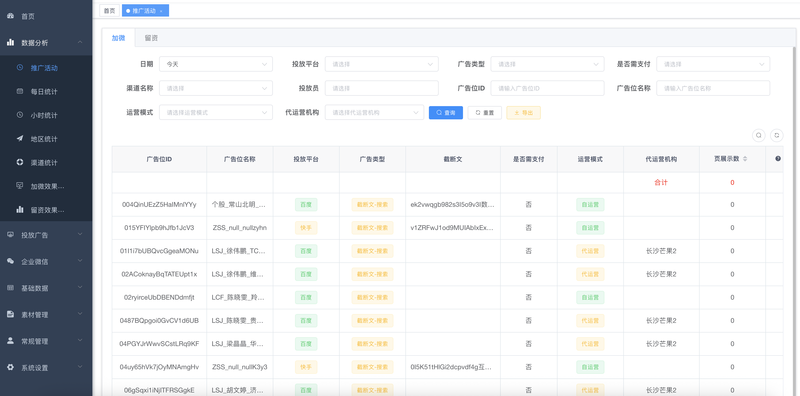This screenshot has height=396, width=800.
Task: Click the 系统设置 gear icon
Action: pyautogui.click(x=10, y=367)
